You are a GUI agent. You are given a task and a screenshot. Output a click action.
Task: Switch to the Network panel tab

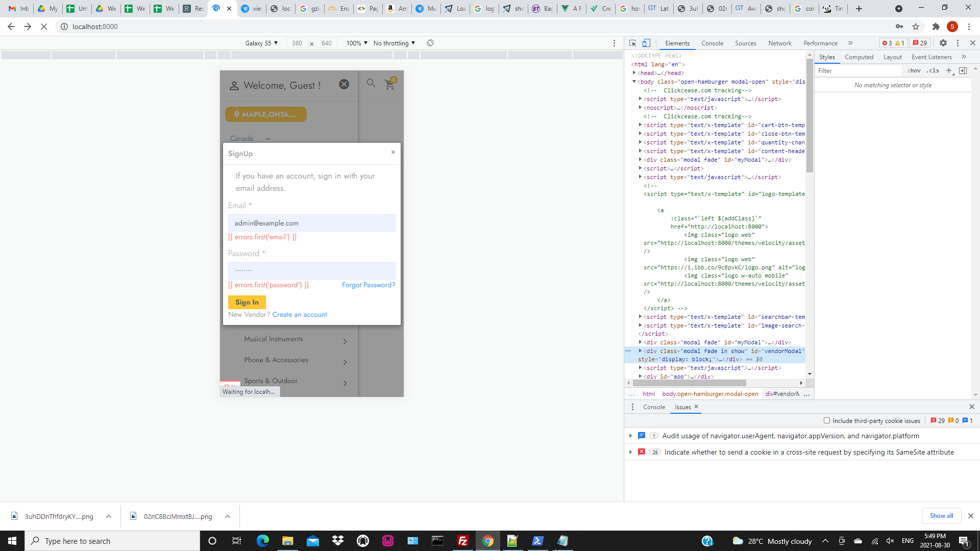(780, 43)
